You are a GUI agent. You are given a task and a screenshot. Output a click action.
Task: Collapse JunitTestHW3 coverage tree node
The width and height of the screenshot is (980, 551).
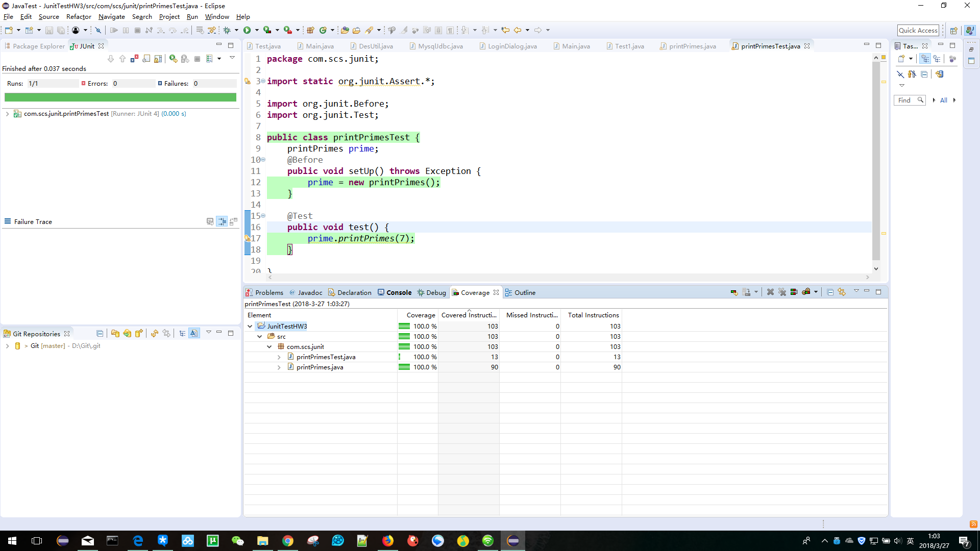pos(250,327)
